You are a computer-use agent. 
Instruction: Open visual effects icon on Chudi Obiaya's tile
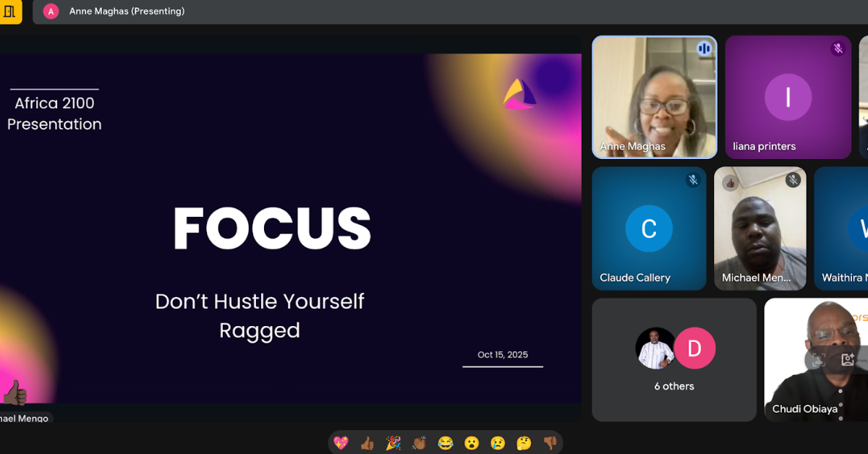[x=848, y=359]
